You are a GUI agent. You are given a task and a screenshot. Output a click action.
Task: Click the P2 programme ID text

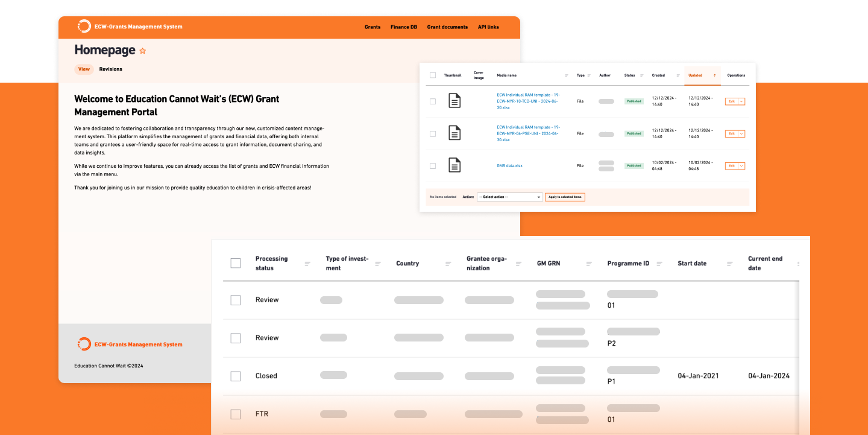coord(611,343)
